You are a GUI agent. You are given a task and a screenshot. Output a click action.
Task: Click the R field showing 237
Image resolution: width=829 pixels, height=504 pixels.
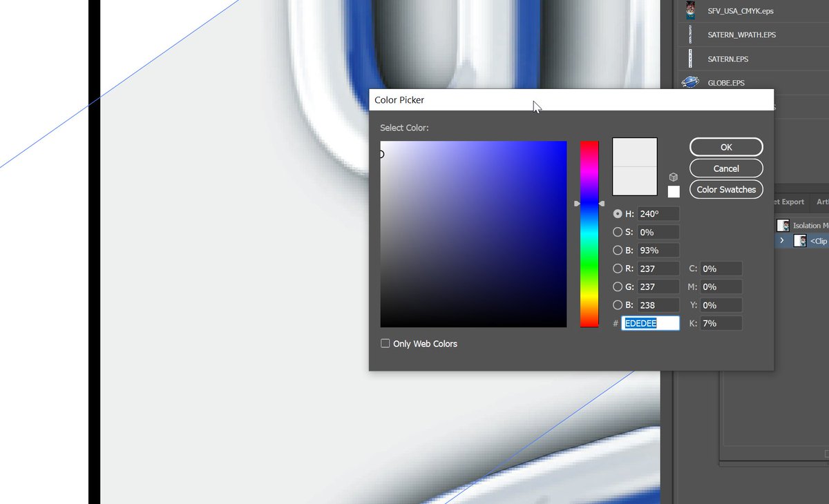tap(658, 269)
